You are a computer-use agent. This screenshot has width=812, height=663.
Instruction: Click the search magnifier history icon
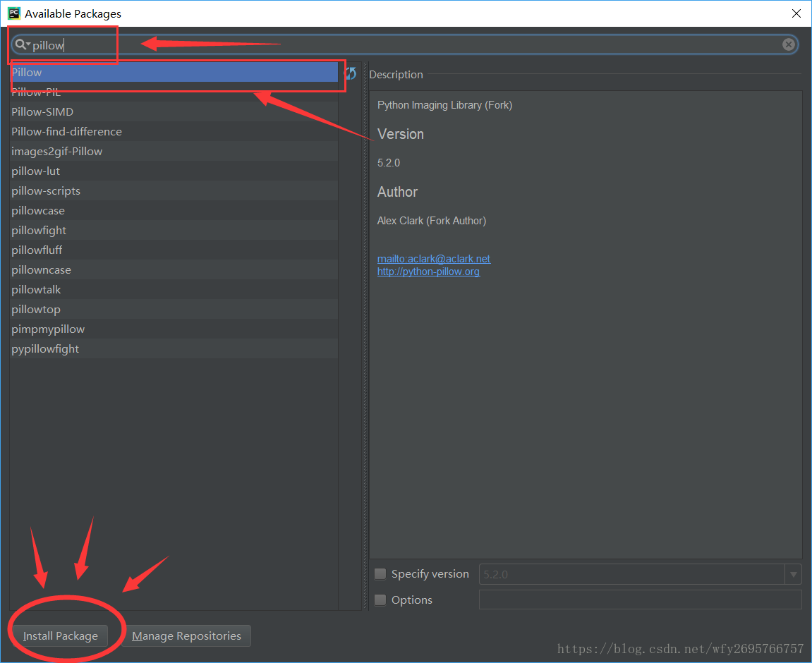[x=22, y=45]
